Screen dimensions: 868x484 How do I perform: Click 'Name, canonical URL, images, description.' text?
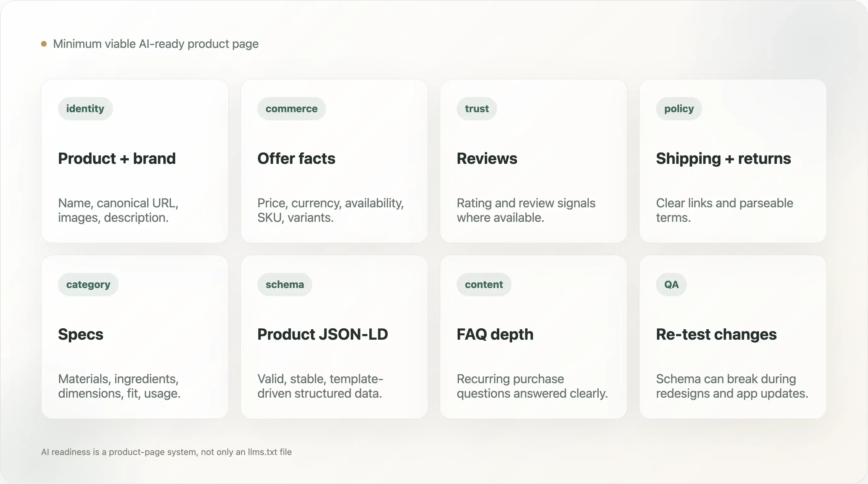pos(118,210)
